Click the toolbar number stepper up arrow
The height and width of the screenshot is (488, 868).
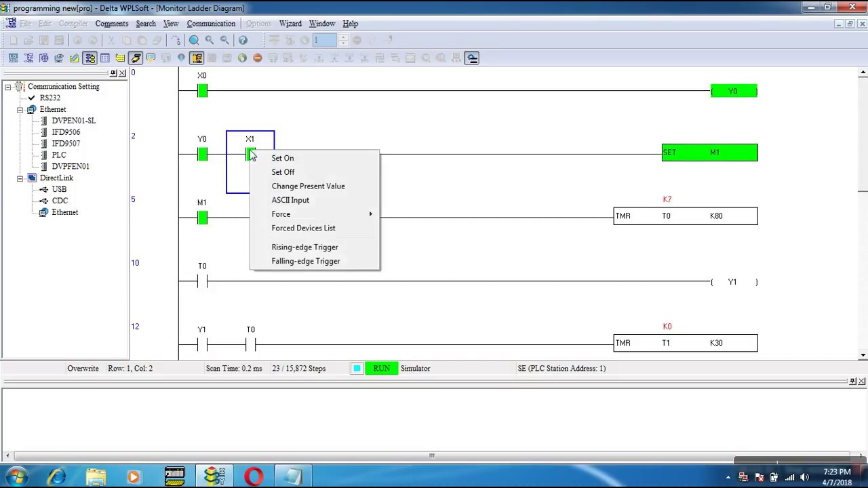point(343,37)
